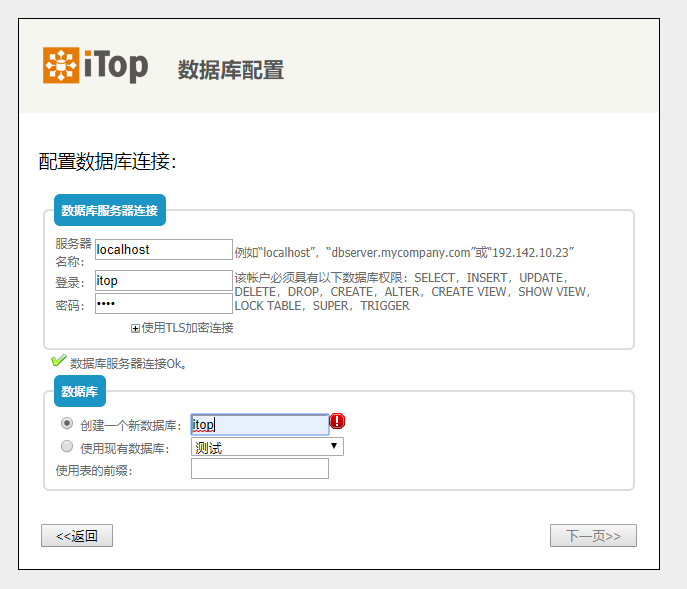Screen dimensions: 687x589
Task: Select the 使用现有数据库 radio button
Action: pos(67,447)
